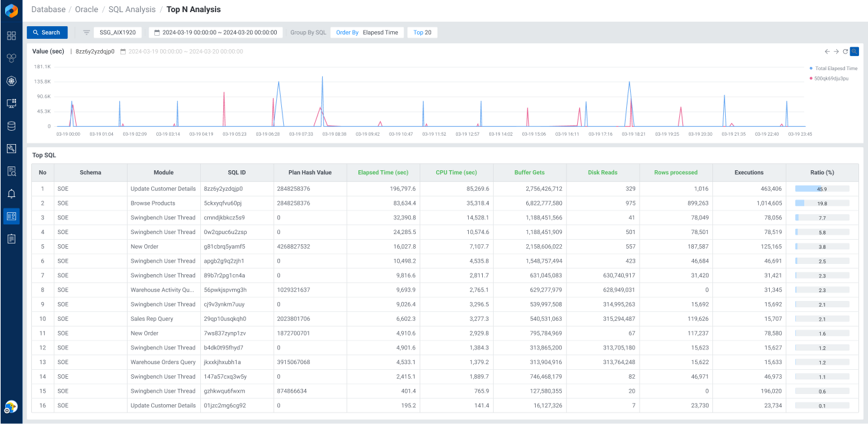Open the highlighted analysis sidebar icon
Viewport: 868px width, 424px height.
point(11,216)
